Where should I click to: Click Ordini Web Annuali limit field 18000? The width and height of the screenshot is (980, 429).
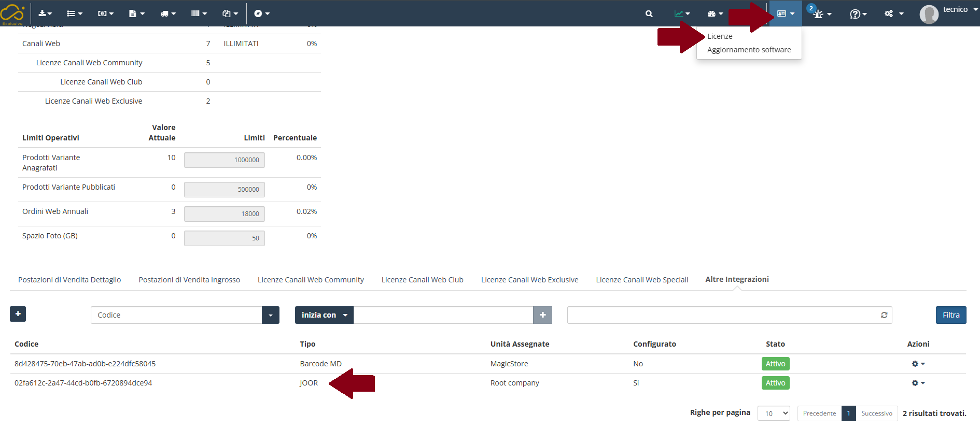click(x=225, y=214)
